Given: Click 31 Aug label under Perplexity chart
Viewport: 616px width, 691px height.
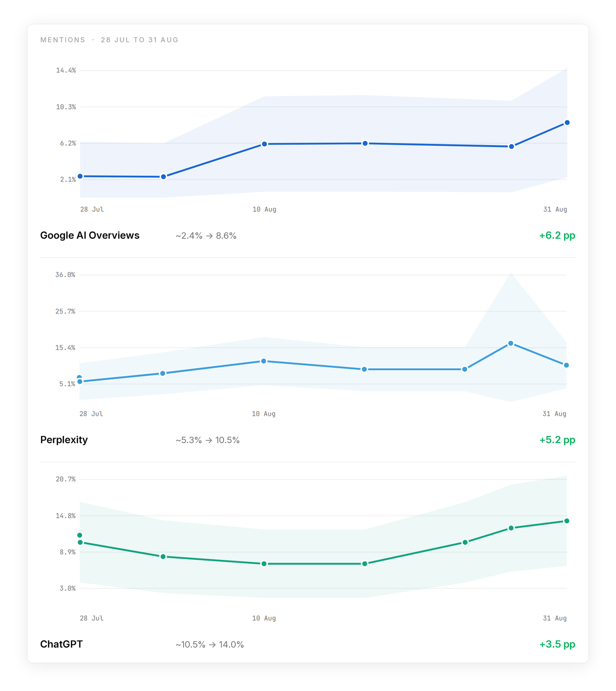Looking at the screenshot, I should pos(554,414).
